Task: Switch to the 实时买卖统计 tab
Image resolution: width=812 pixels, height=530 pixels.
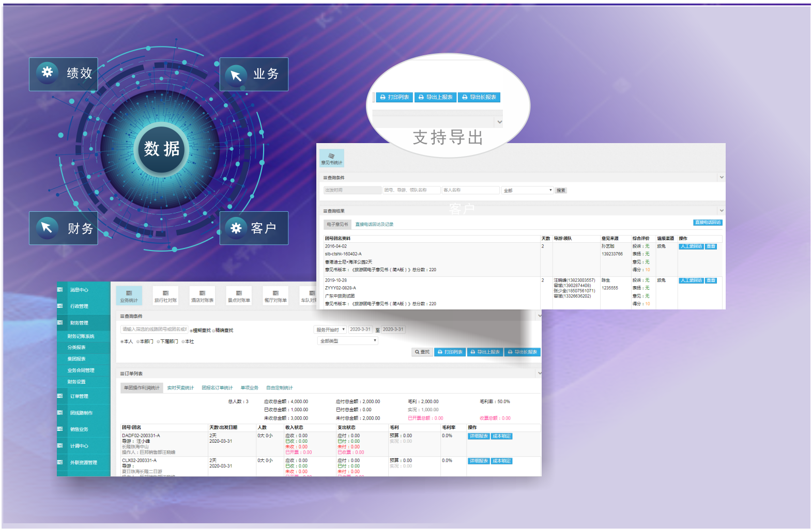Action: (x=180, y=388)
